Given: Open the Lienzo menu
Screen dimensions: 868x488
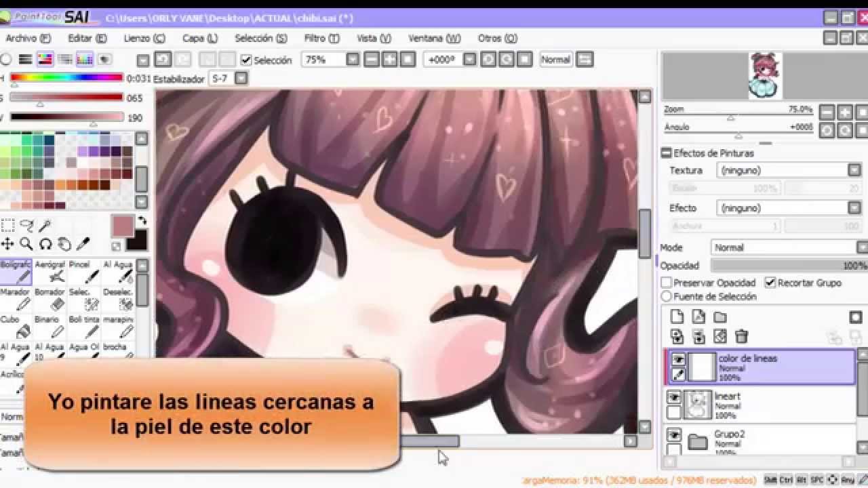Looking at the screenshot, I should pos(144,39).
